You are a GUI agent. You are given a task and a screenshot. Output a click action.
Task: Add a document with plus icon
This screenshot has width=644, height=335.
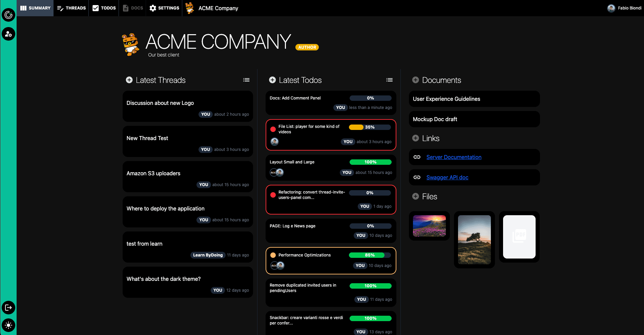tap(416, 80)
